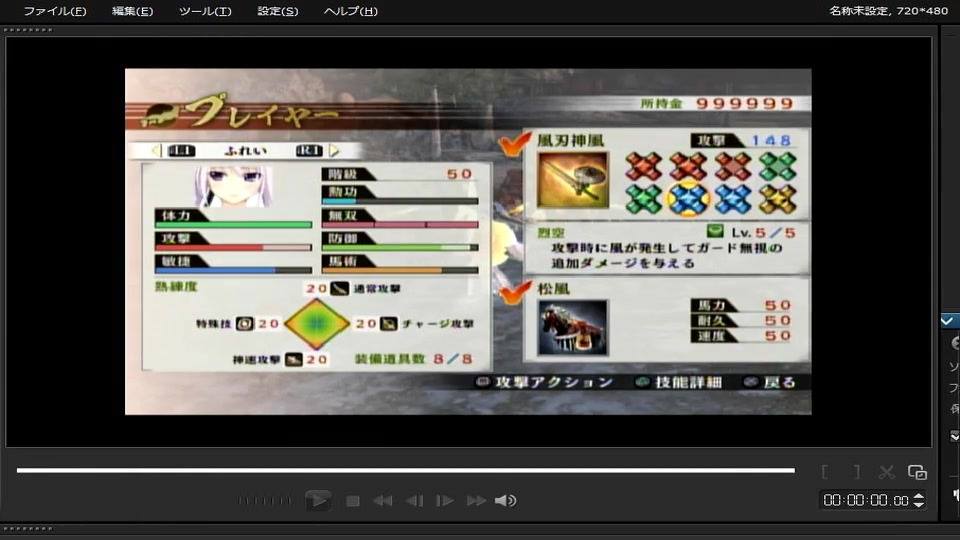Click the 名称未設定, 720*480 project title
Image resolution: width=960 pixels, height=540 pixels.
pyautogui.click(x=888, y=10)
